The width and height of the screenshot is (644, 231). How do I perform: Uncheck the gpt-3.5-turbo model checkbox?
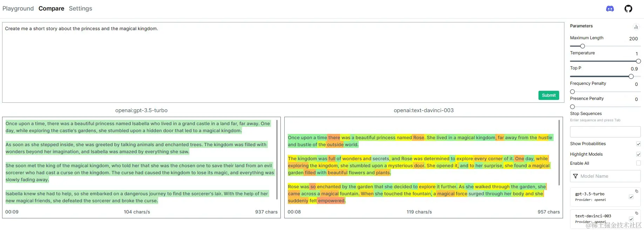click(631, 197)
